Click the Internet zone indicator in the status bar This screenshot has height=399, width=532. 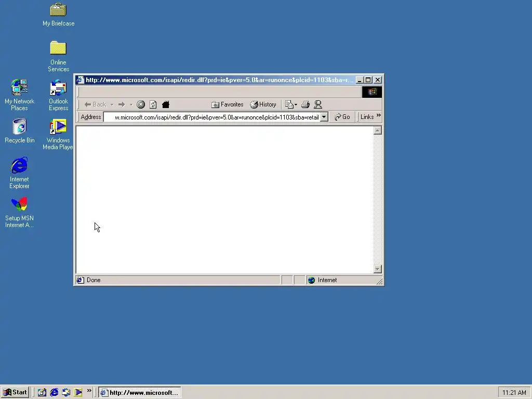pos(322,280)
